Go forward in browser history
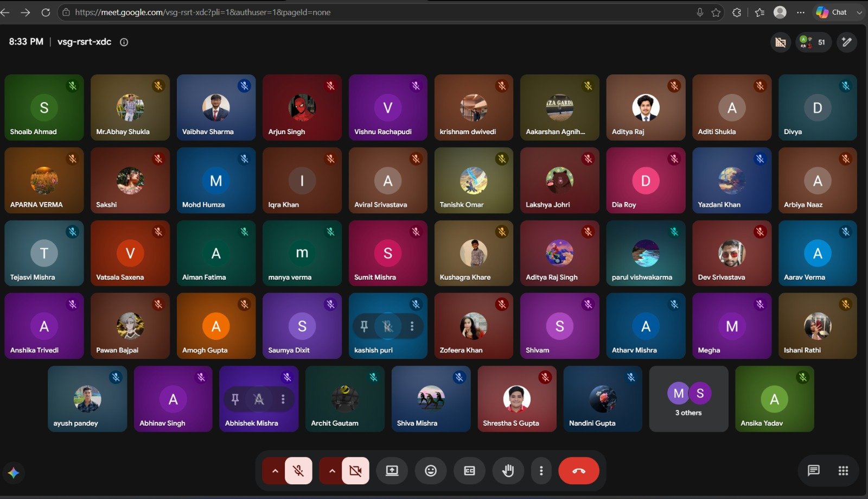 25,12
